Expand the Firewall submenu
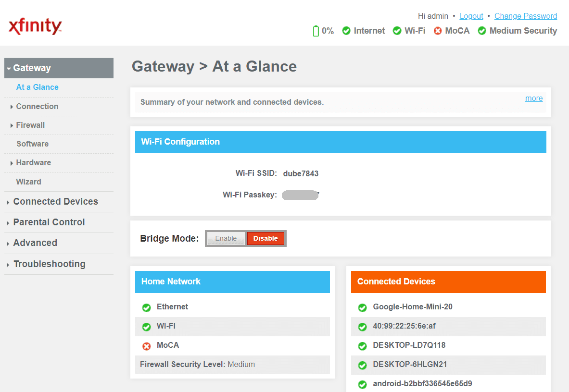569x392 pixels. (x=30, y=125)
